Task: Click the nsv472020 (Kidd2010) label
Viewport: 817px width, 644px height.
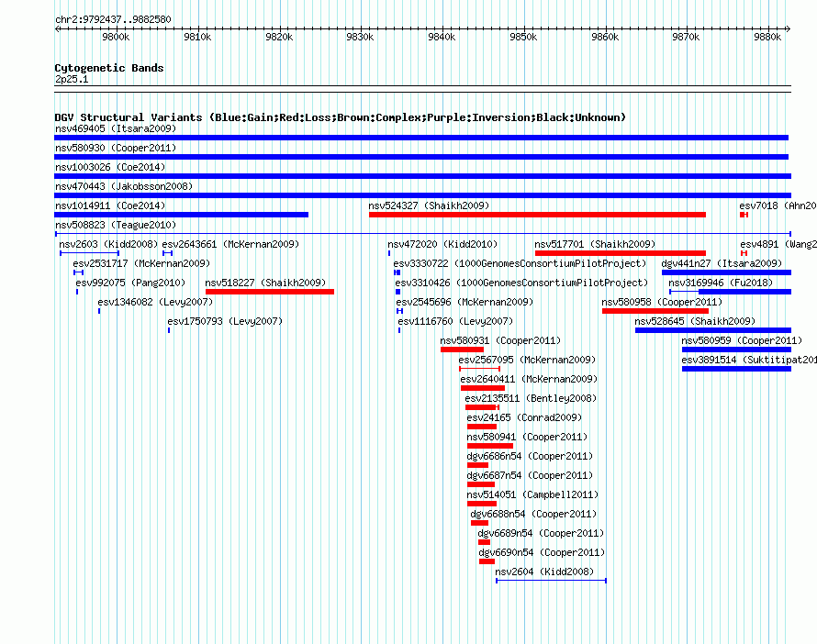Action: [442, 244]
